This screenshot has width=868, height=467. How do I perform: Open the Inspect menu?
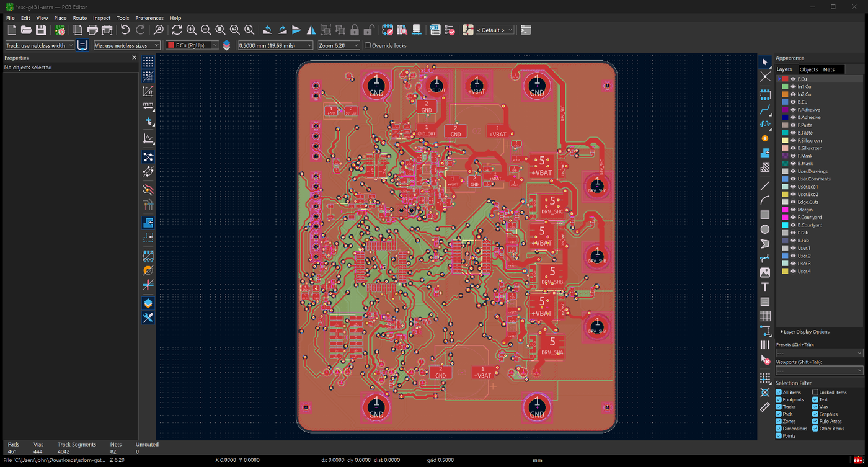(x=102, y=18)
